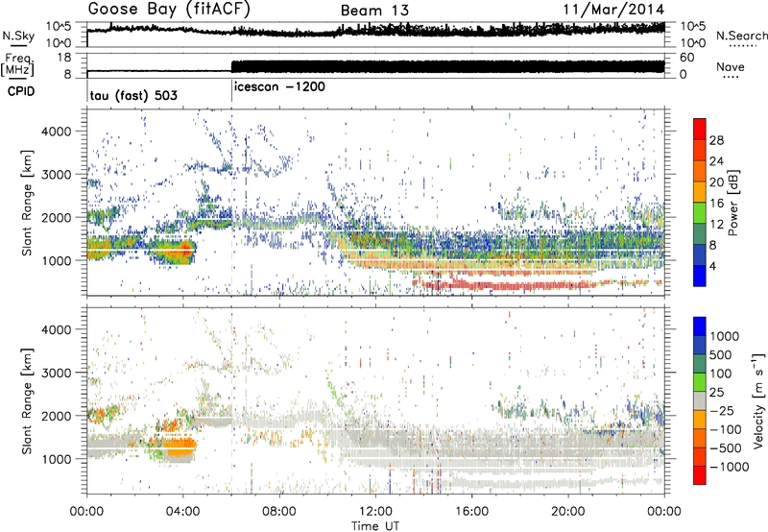The image size is (768, 532).
Task: Click the "25" label on Velocity scale
Action: pos(716,393)
